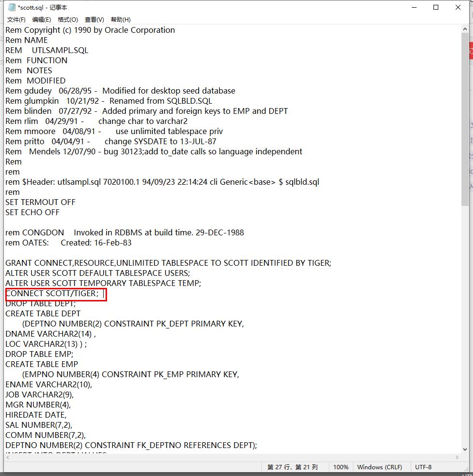The height and width of the screenshot is (476, 473).
Task: Click the Windows (CRLF) line-ending indicator
Action: coord(379,467)
